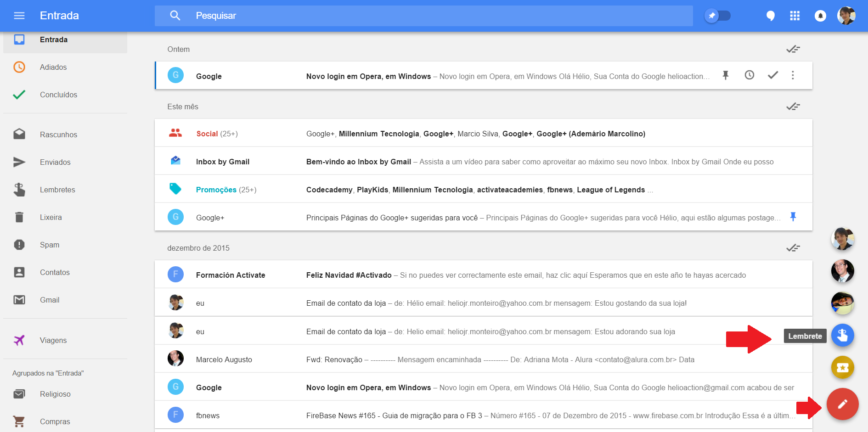Mark all dezembro de 2015 emails done

793,248
